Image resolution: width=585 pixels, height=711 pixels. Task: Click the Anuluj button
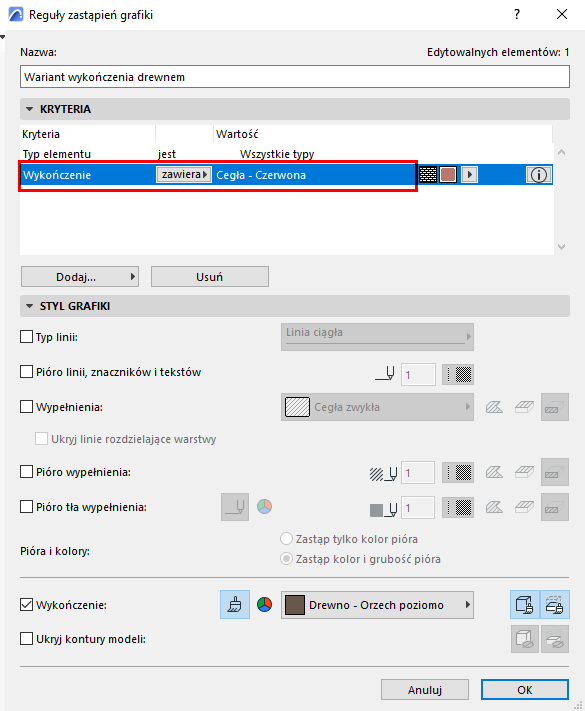click(425, 690)
